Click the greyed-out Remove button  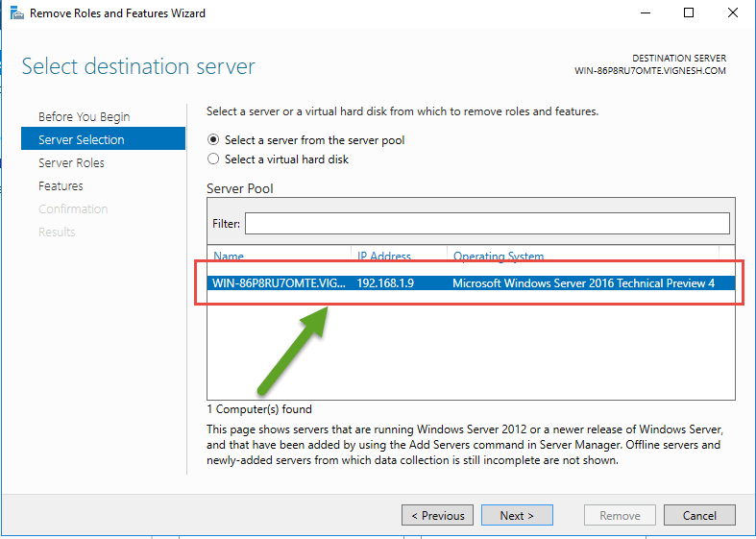tap(620, 516)
